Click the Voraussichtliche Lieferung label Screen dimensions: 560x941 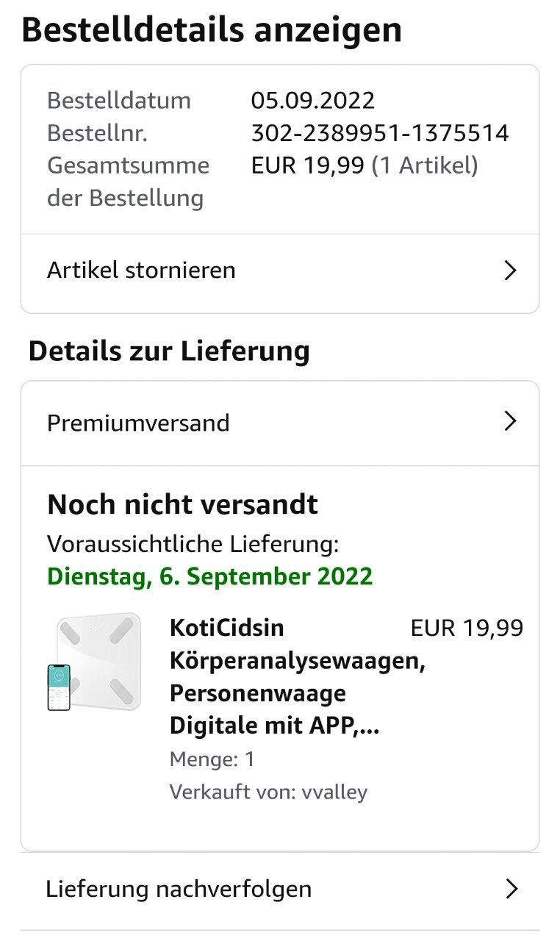[x=193, y=544]
